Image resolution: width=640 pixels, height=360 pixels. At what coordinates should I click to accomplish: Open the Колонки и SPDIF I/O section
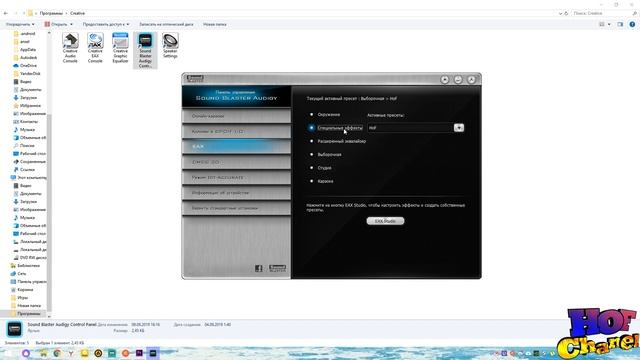(236, 131)
